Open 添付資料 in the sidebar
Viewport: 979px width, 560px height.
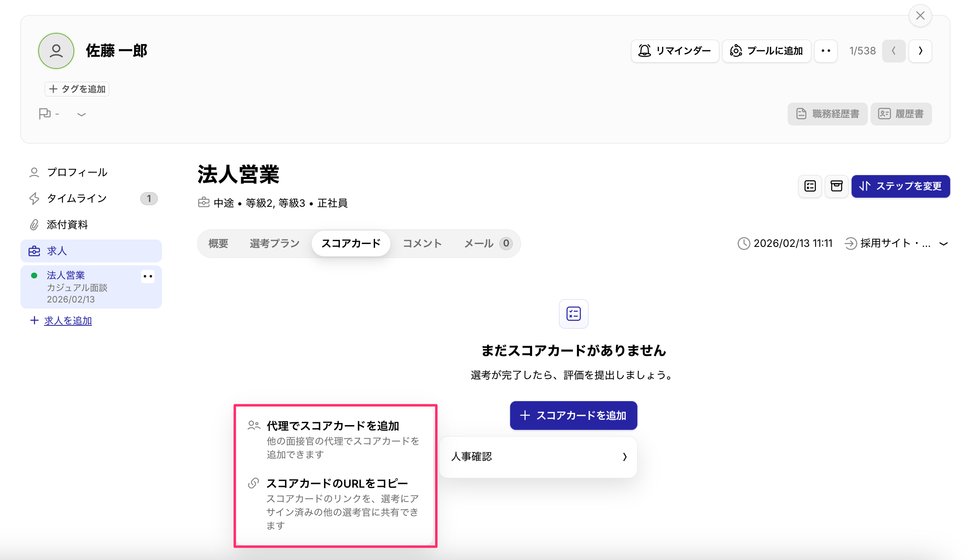67,225
